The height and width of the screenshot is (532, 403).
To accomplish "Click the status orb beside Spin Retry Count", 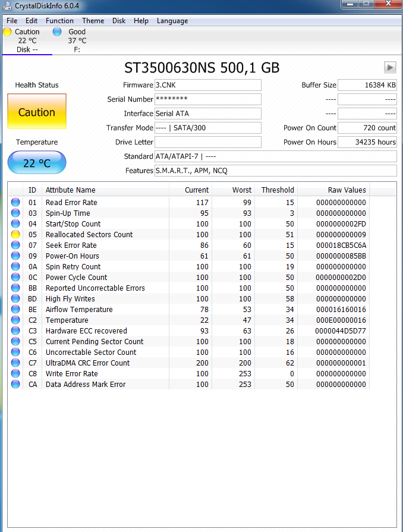I will 15,266.
